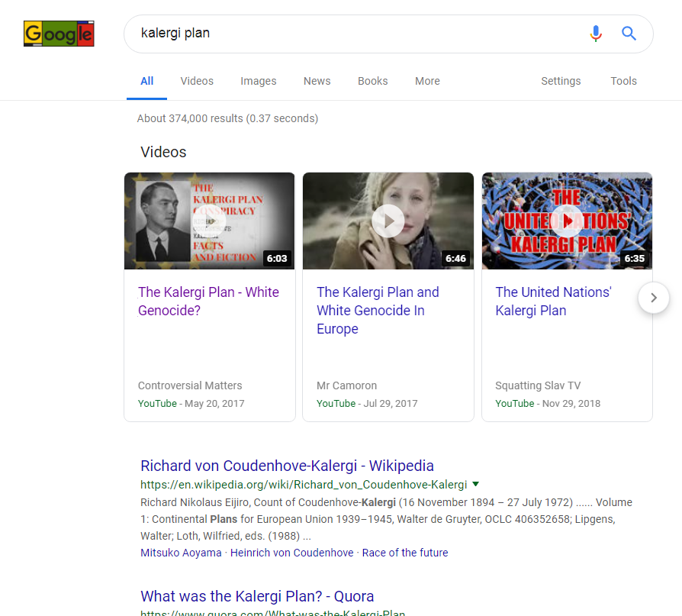
Task: Open the Quora Kalergi Plan result
Action: pos(257,595)
